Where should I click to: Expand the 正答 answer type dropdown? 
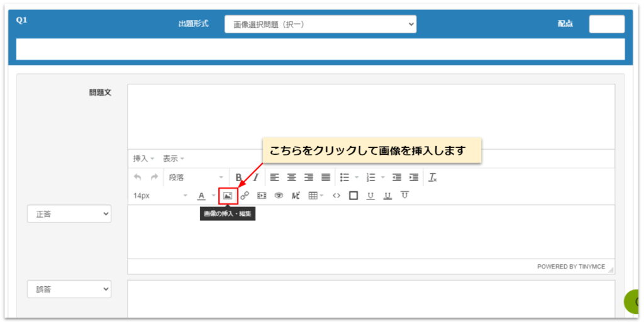(69, 214)
